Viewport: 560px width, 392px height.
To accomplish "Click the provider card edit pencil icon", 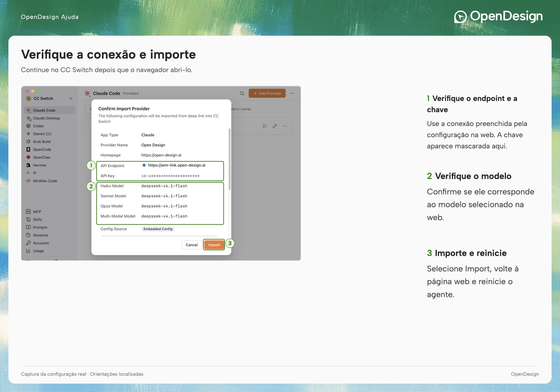I will click(275, 126).
